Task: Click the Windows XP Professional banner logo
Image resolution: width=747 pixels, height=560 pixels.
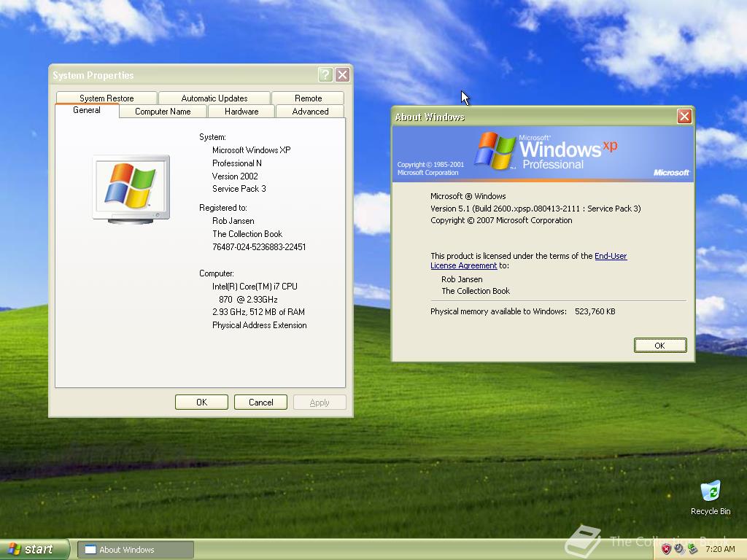Action: [546, 152]
